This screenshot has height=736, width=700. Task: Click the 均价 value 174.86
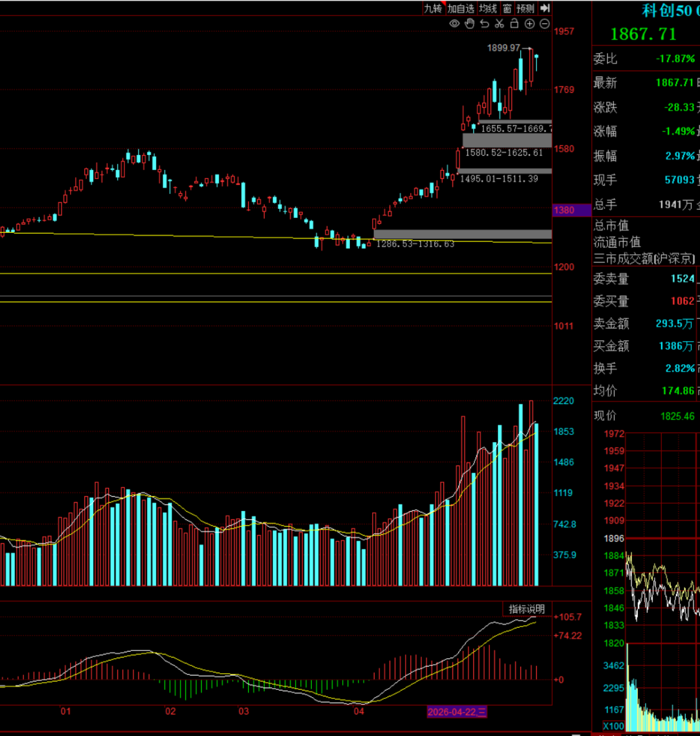point(678,391)
